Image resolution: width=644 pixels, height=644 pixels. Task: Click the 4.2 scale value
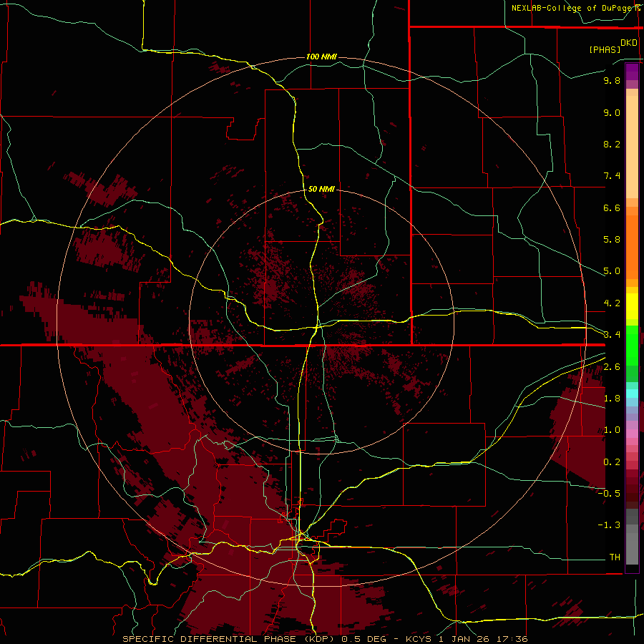point(612,303)
